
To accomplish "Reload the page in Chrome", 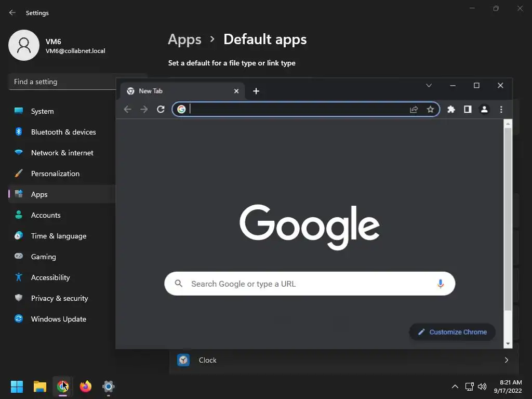I will 161,109.
